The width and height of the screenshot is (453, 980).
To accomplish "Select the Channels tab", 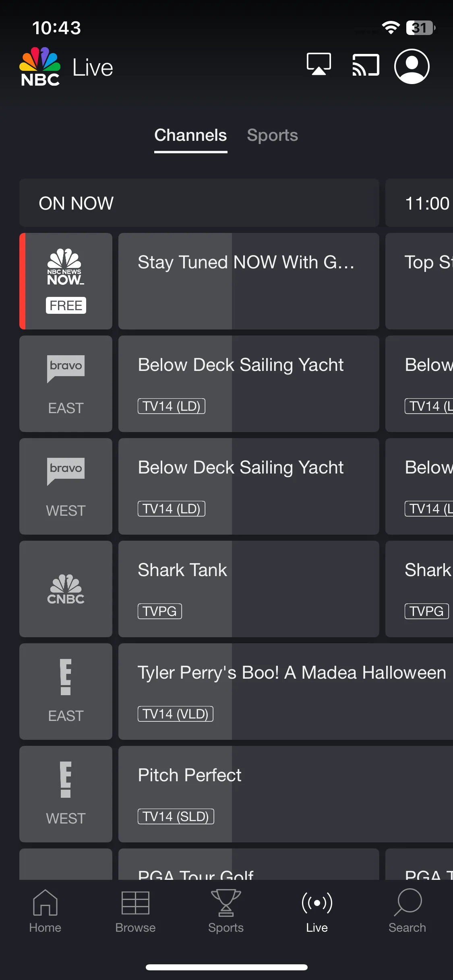I will [190, 135].
